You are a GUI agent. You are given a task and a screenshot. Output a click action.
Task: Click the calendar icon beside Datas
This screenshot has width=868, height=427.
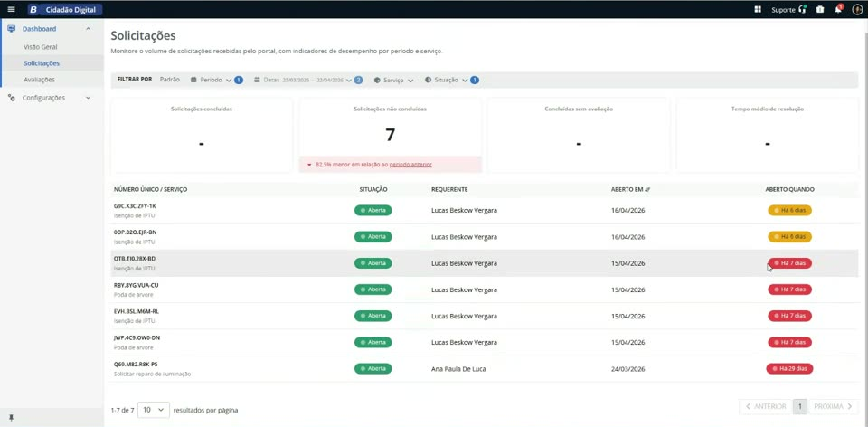click(x=257, y=80)
